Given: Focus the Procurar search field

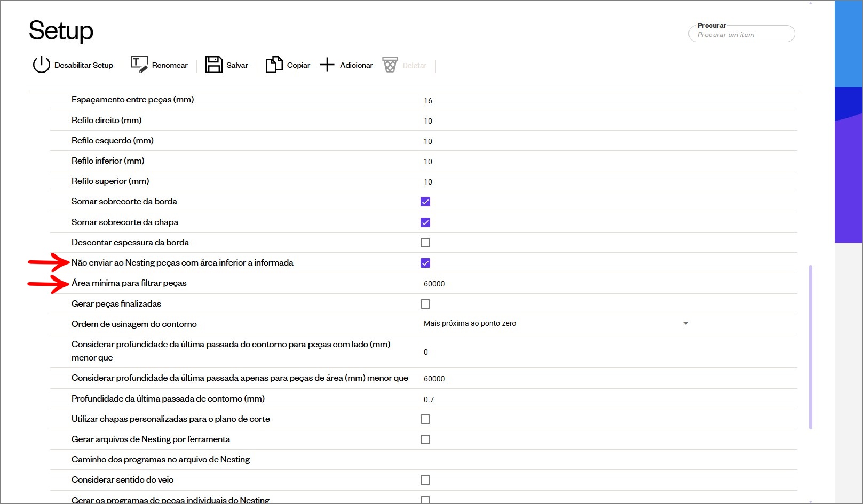Looking at the screenshot, I should coord(742,34).
